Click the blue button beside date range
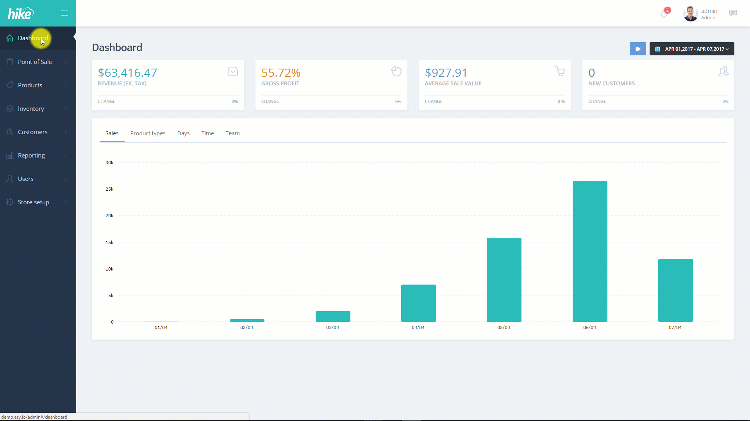Viewport: 750px width, 421px height. pos(638,49)
